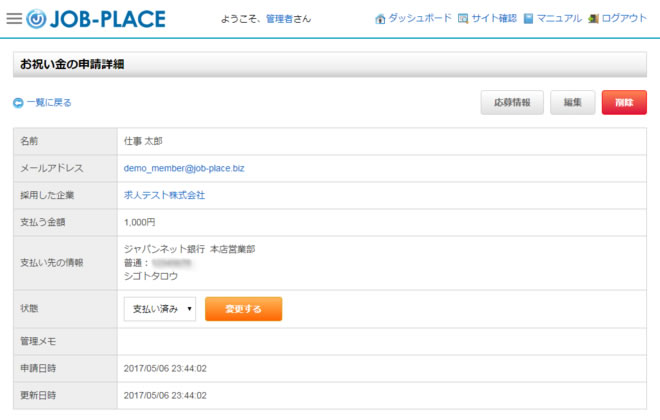Click the logout door icon

(x=593, y=19)
